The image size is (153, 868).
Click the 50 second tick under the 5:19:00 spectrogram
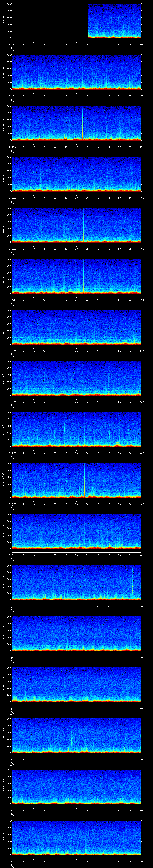119,555
